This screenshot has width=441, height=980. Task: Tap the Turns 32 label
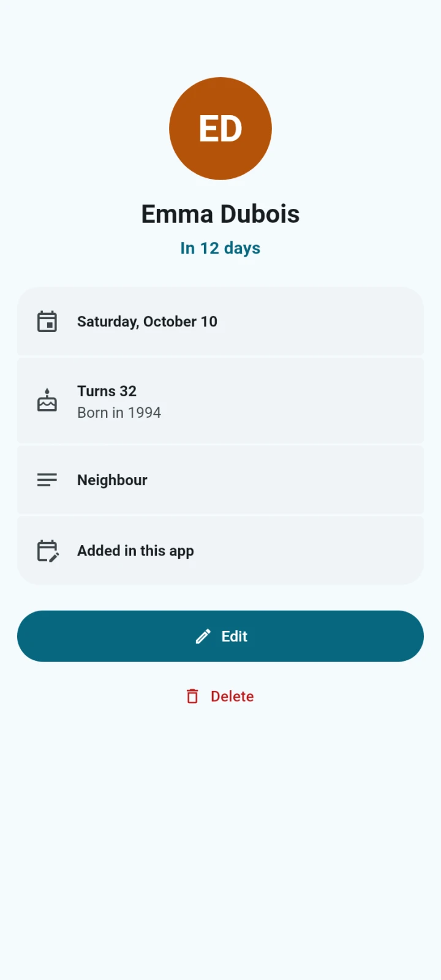[x=107, y=391]
